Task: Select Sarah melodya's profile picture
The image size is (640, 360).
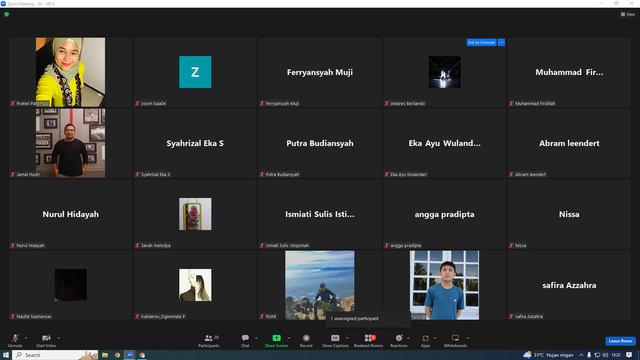Action: tap(195, 214)
